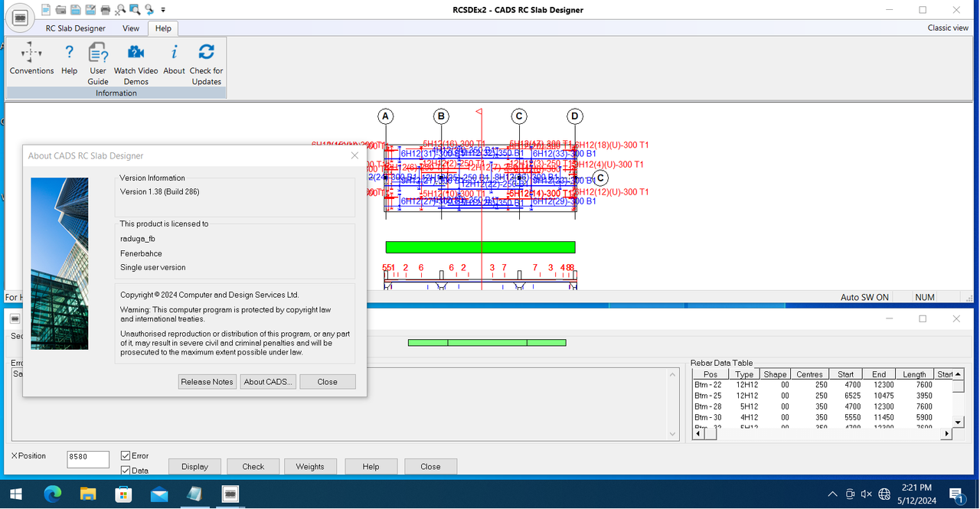Open File Explorer from the taskbar
The width and height of the screenshot is (980, 509).
click(88, 494)
